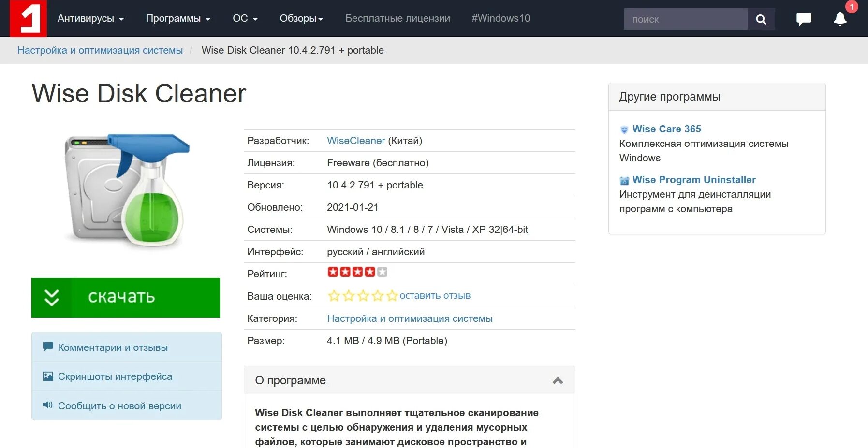Rate five stars in Ваша оценка
The height and width of the screenshot is (448, 868).
pos(392,296)
